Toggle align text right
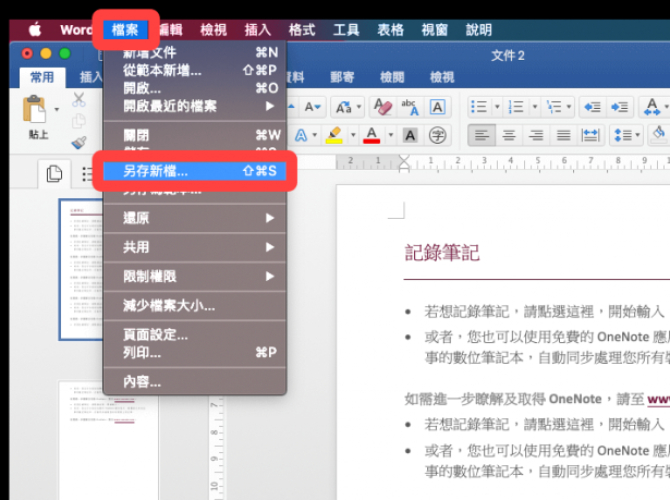670x500 pixels. (536, 135)
